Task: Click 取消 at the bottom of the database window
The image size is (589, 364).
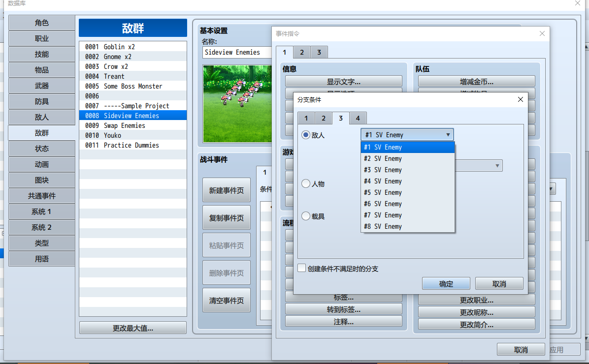Action: point(521,349)
